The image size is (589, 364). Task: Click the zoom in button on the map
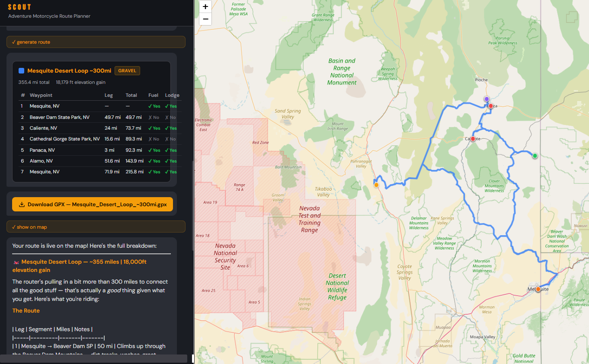click(x=205, y=6)
